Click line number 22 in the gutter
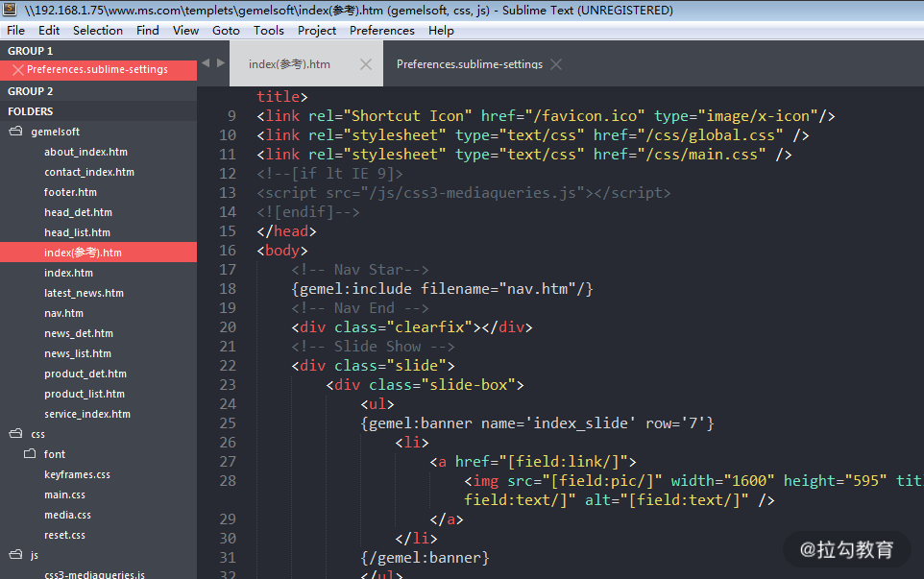924x579 pixels. coord(228,366)
